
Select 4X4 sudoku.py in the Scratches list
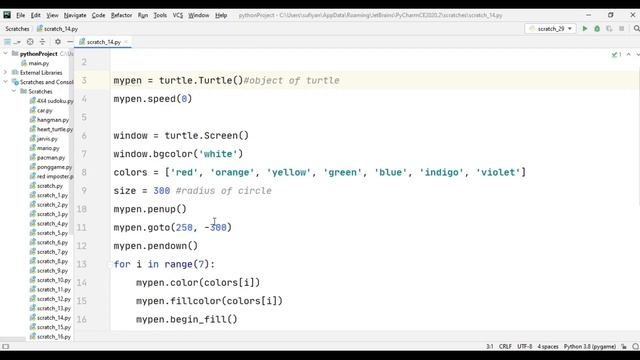[x=51, y=100]
